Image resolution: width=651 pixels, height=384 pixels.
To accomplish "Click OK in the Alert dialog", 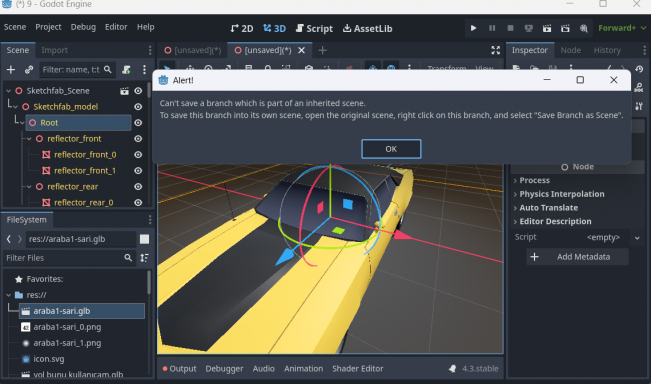I will pyautogui.click(x=391, y=149).
